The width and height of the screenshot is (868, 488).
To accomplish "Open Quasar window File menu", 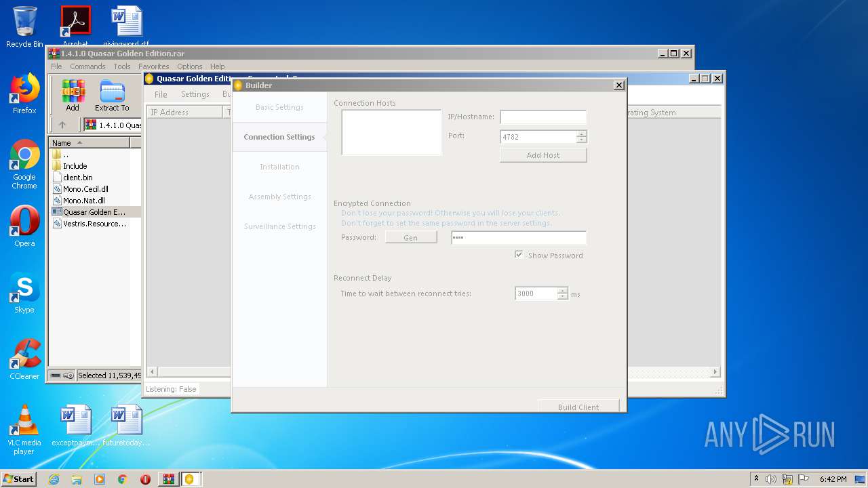I will click(x=161, y=94).
